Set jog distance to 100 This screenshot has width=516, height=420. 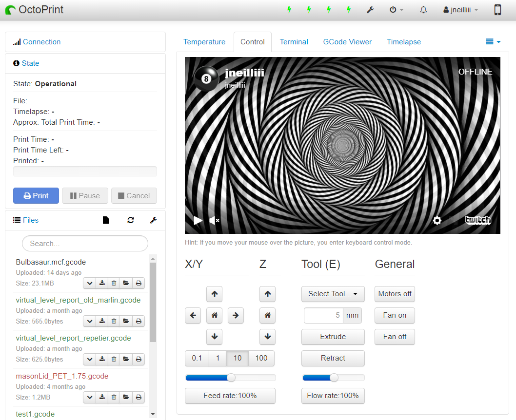click(x=261, y=358)
